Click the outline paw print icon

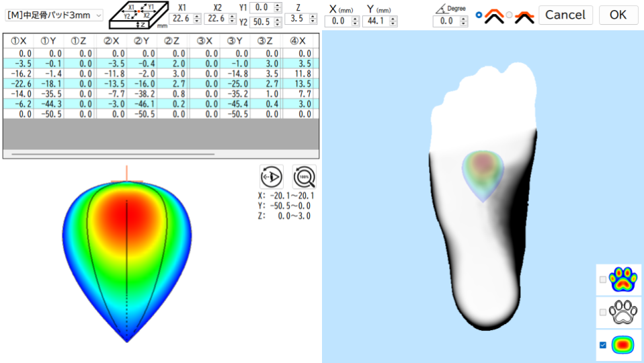(623, 312)
